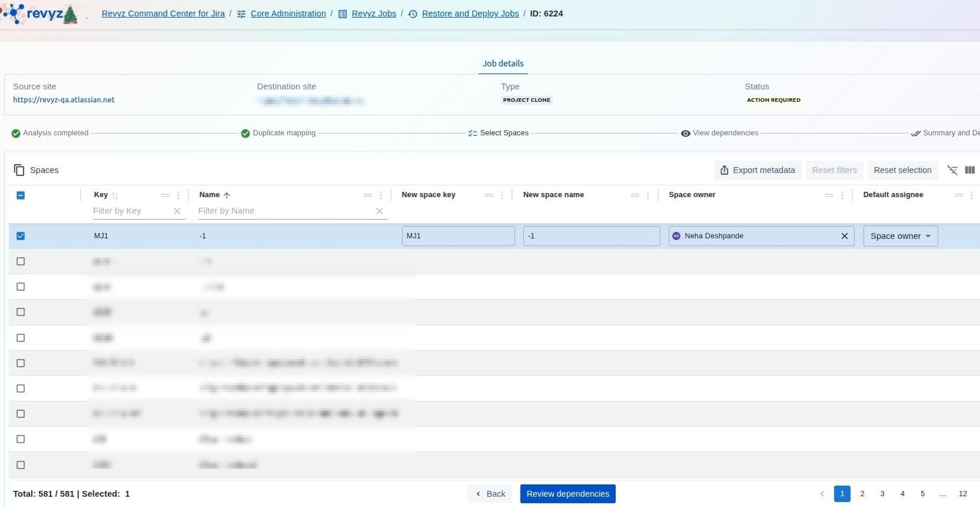
Task: Check the second row's checkbox
Action: (x=21, y=261)
